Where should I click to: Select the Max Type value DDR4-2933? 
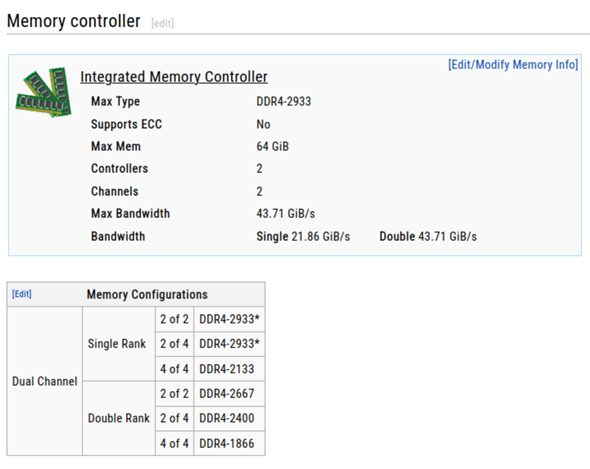(x=284, y=102)
